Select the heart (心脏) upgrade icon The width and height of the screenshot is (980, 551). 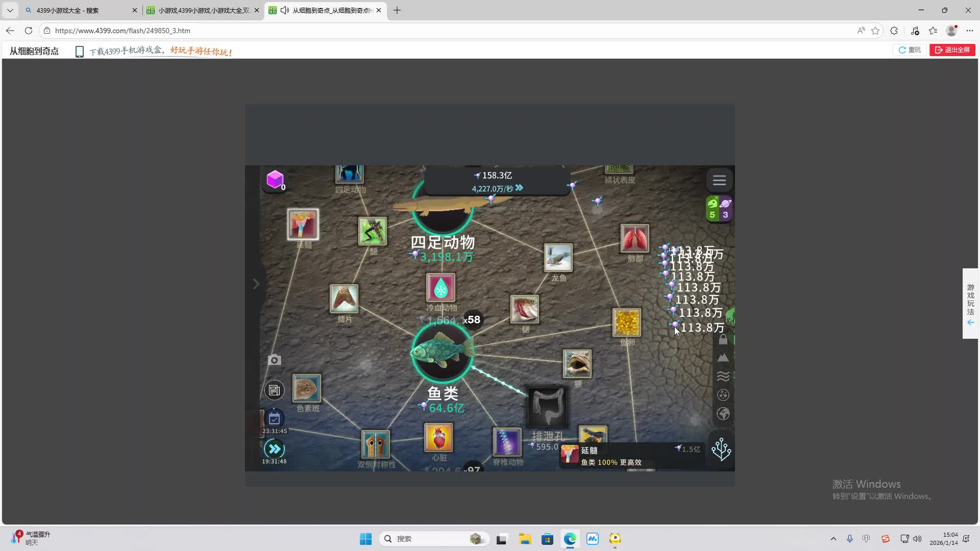438,438
